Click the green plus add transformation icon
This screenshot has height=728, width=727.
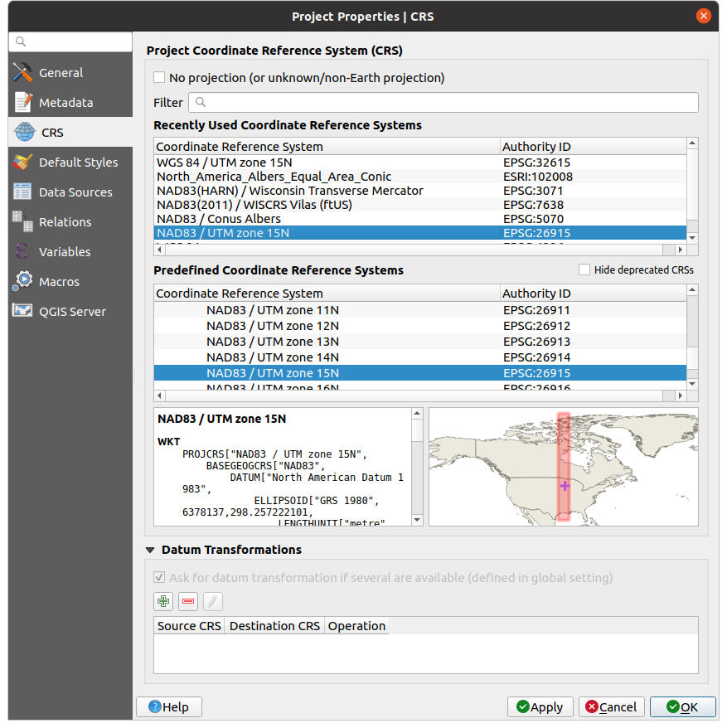[x=163, y=601]
